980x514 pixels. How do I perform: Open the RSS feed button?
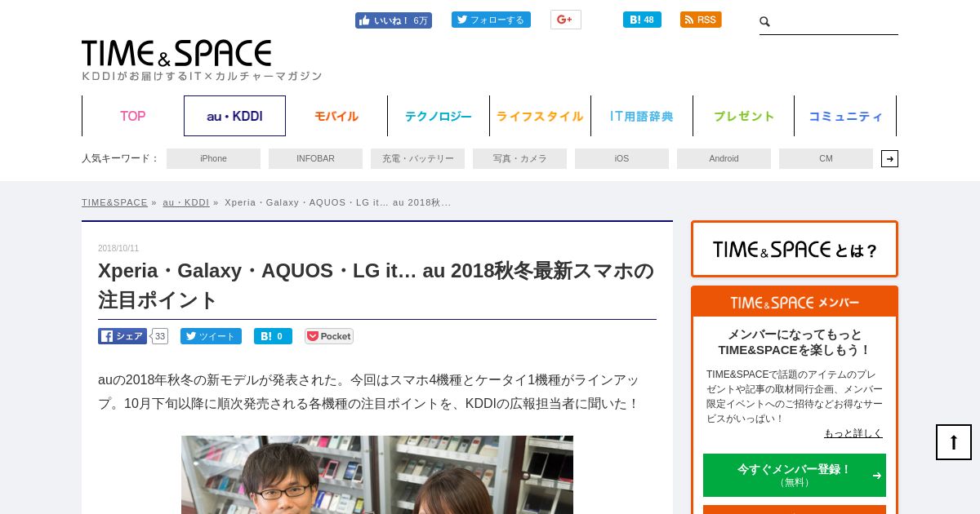pos(701,20)
